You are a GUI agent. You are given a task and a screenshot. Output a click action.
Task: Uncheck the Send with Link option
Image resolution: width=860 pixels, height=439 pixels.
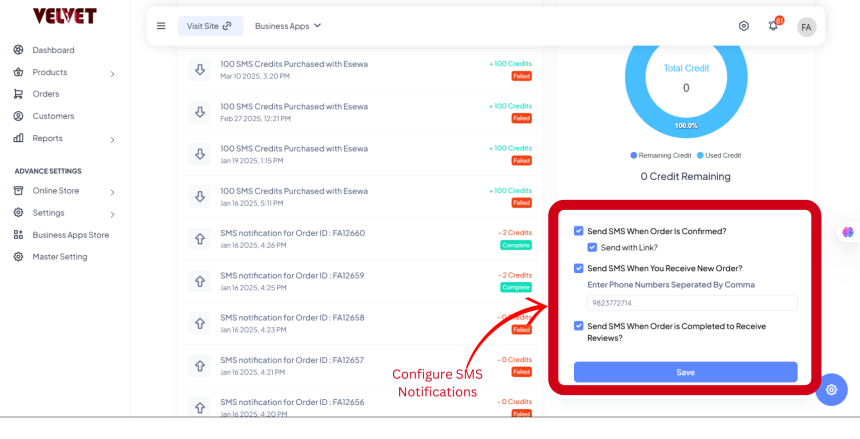point(592,247)
